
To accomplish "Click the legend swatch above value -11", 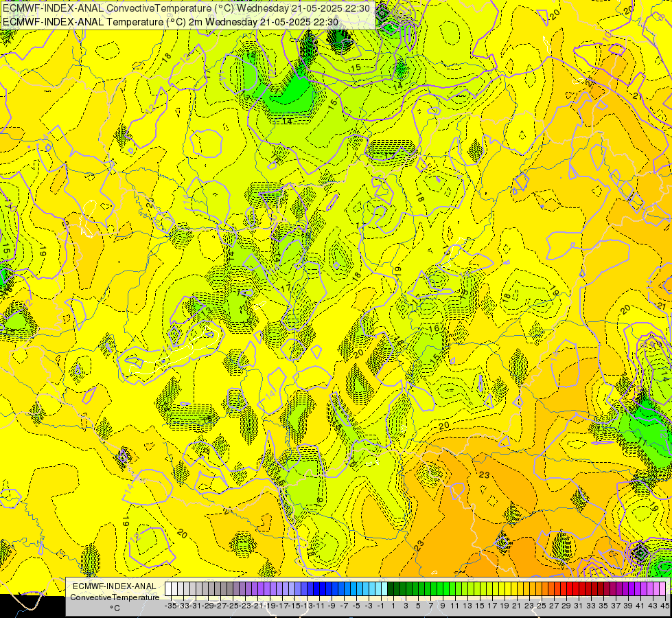I will 316,589.
